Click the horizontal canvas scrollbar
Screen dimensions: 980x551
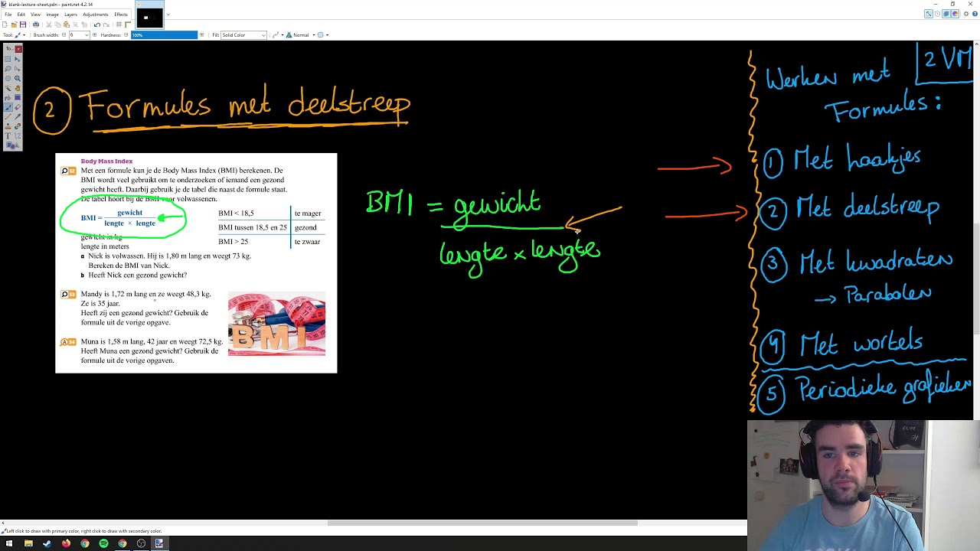tap(482, 523)
